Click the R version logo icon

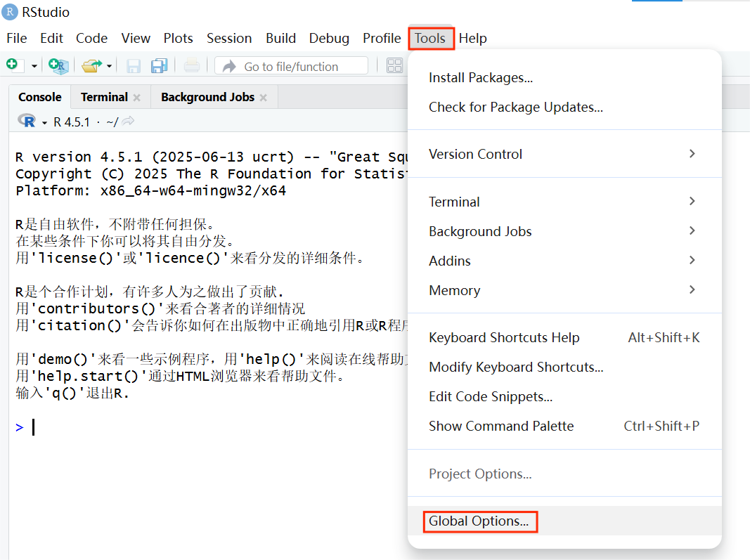[x=27, y=121]
